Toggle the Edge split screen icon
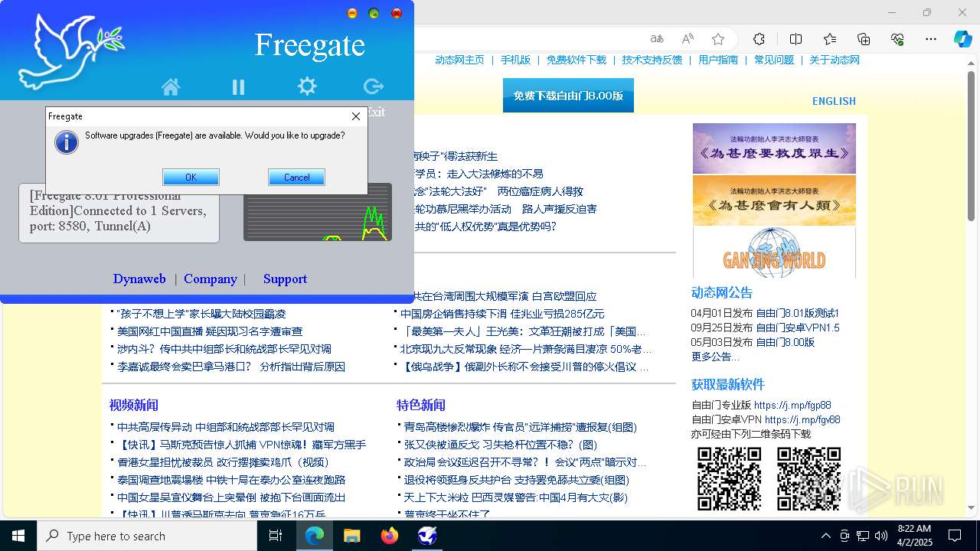 [x=795, y=39]
